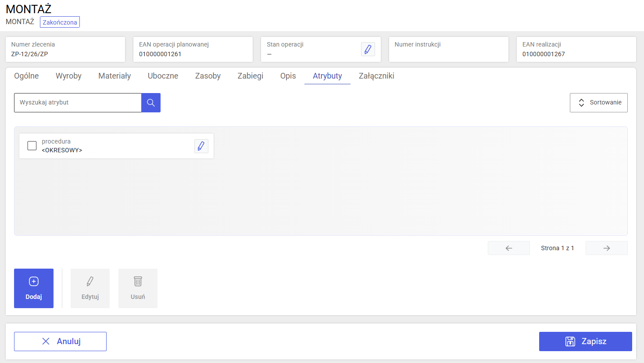Tick the procedura attribute checkbox
The width and height of the screenshot is (644, 363).
32,146
